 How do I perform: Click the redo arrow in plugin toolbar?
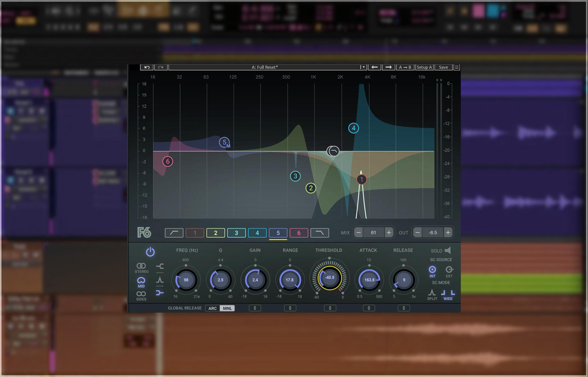tap(161, 67)
